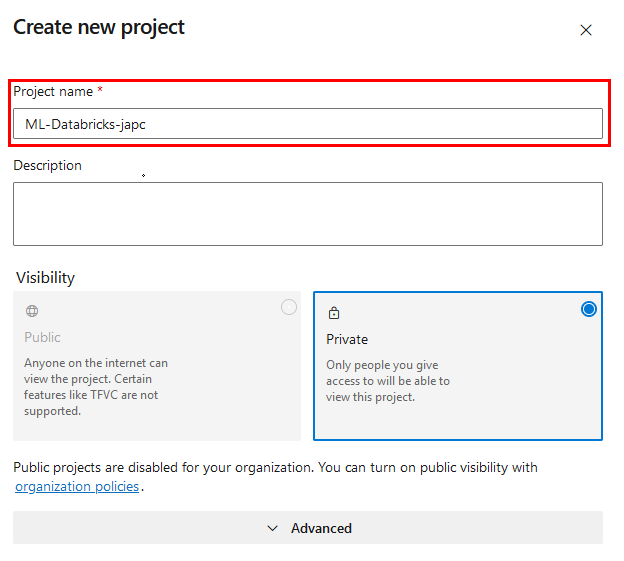This screenshot has height=561, width=624.
Task: Click the Public option title text
Action: click(x=42, y=337)
